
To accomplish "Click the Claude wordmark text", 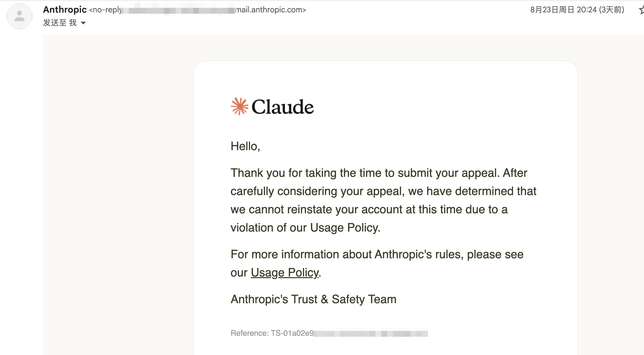I will pos(283,107).
